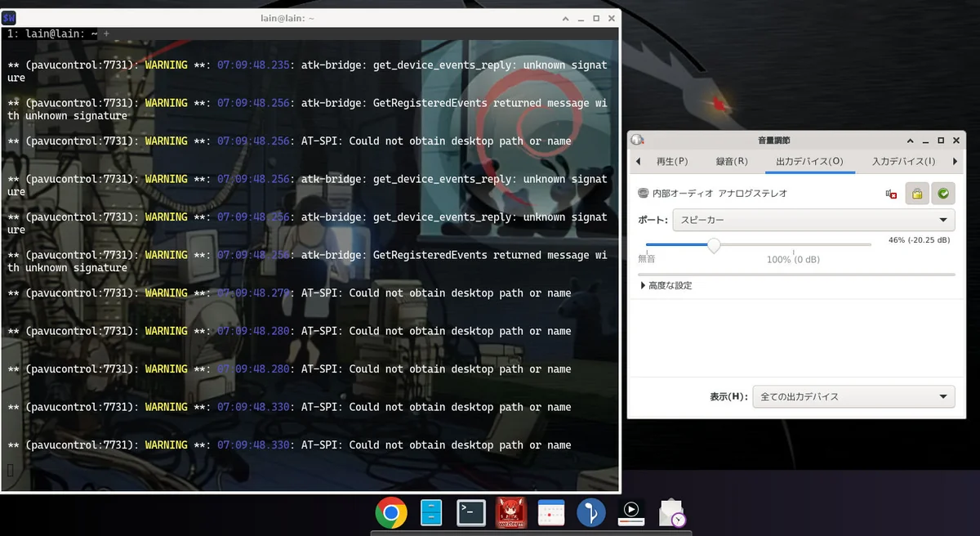Add a new terminal tab with plus
The image size is (980, 536).
point(106,33)
